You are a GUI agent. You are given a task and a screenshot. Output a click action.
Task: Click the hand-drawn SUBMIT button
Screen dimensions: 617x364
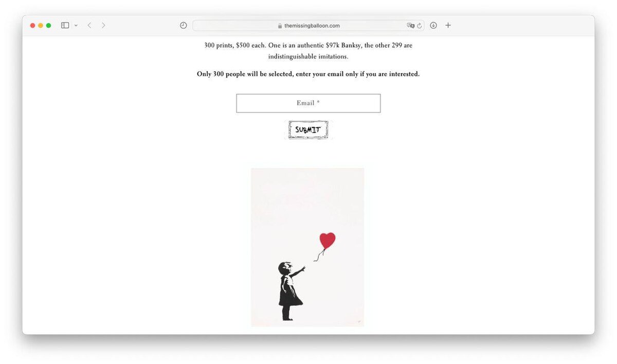[308, 130]
